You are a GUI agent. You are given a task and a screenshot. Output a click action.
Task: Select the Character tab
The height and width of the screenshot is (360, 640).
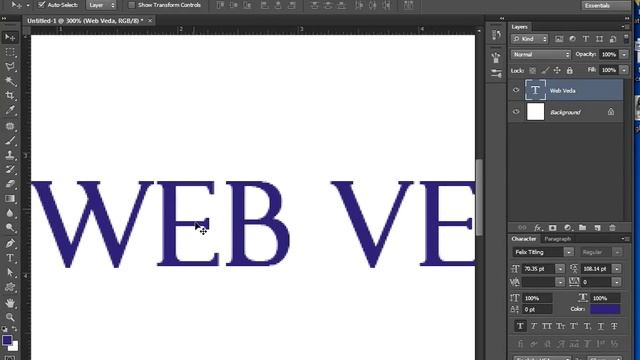(x=524, y=239)
